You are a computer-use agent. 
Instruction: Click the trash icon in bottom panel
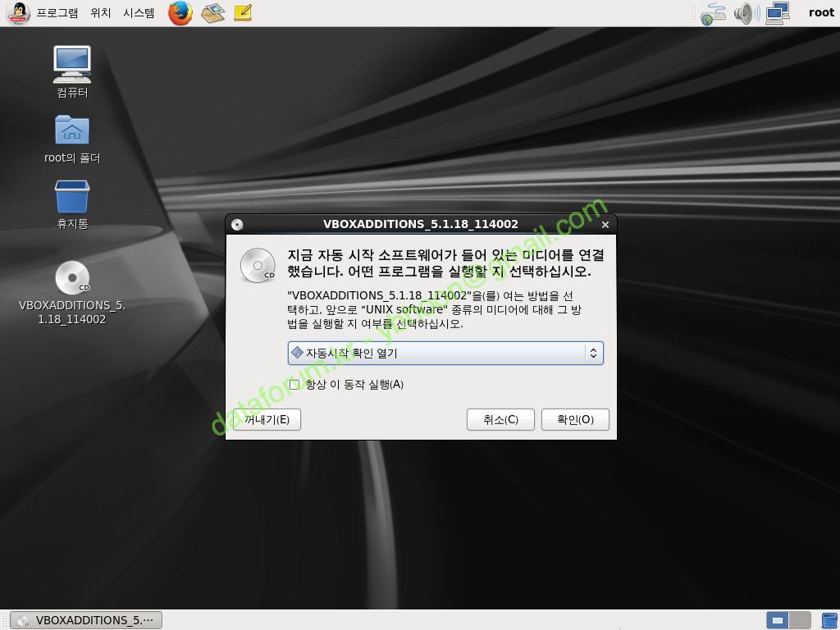tap(829, 620)
